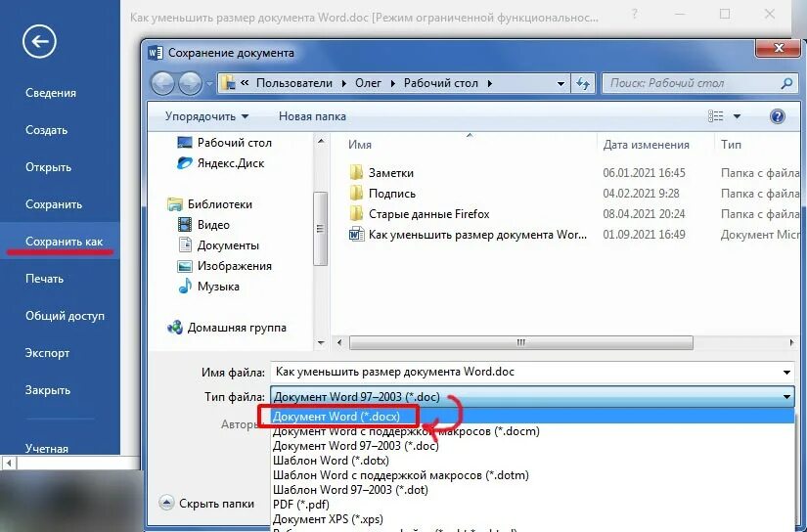
Task: Expand the address bar history dropdown
Action: click(560, 83)
